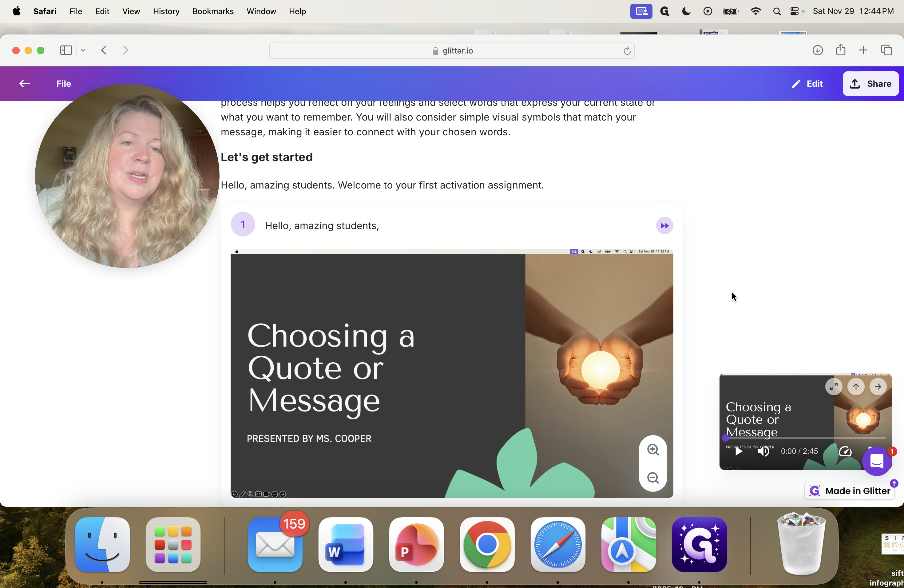904x588 pixels.
Task: Click the right arrow on mini player
Action: coord(878,387)
